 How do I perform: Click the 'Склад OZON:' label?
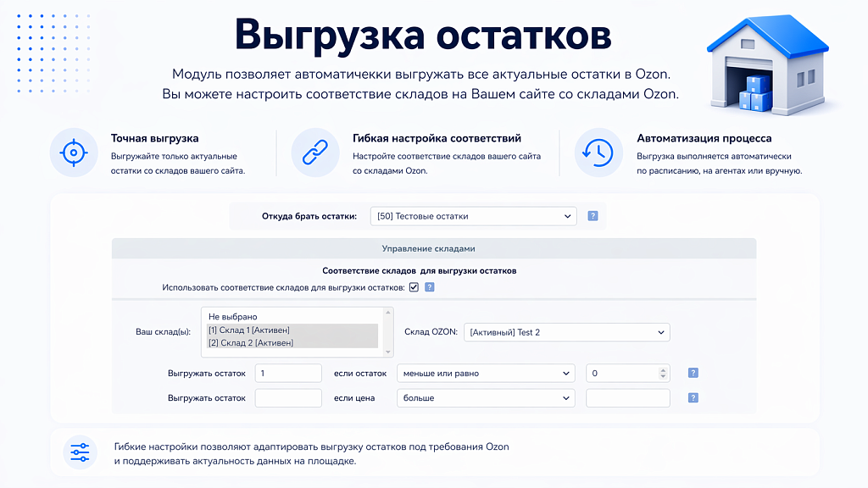pos(431,332)
